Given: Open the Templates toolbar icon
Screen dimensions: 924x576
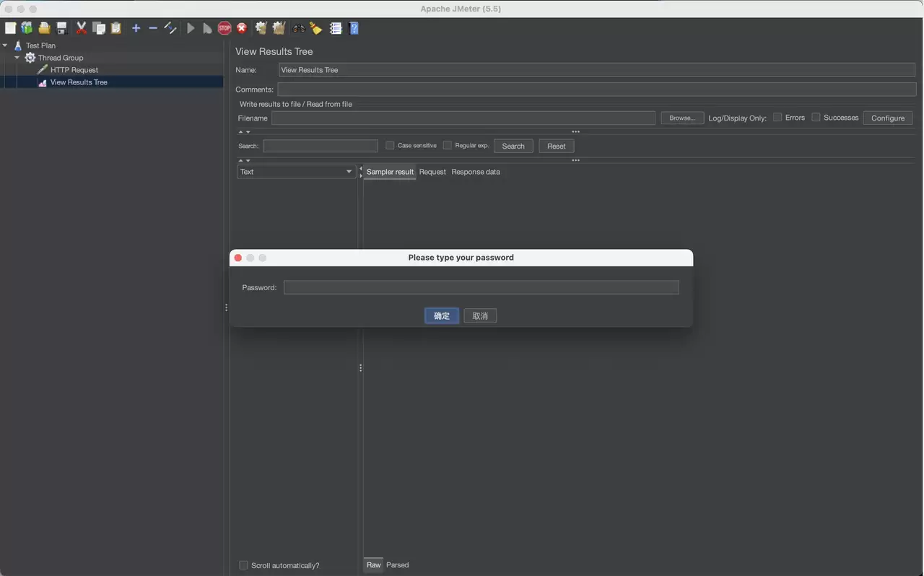Looking at the screenshot, I should pos(27,28).
